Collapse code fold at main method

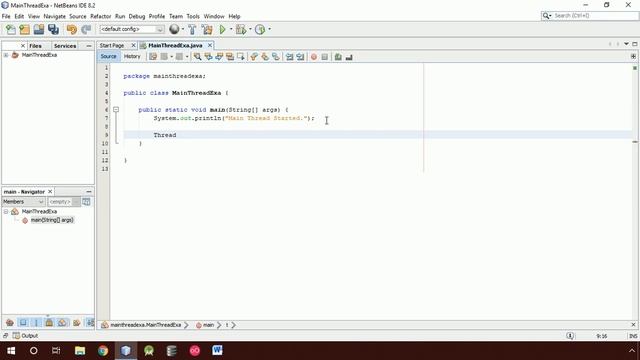coord(116,109)
